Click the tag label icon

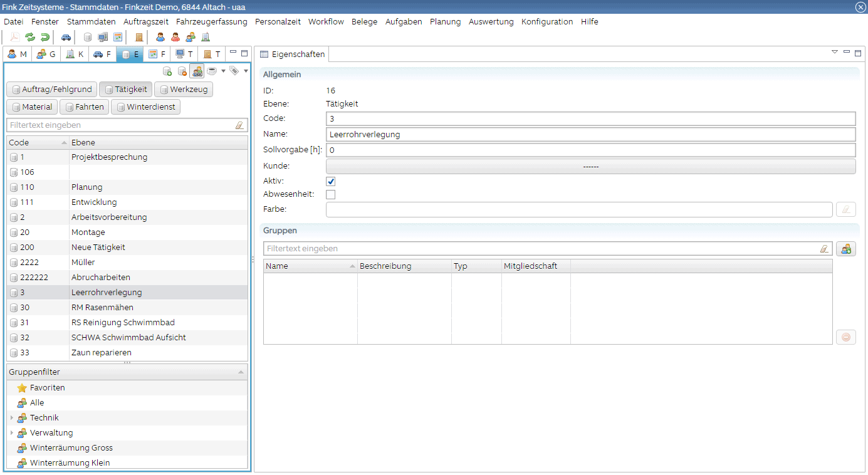tap(234, 71)
